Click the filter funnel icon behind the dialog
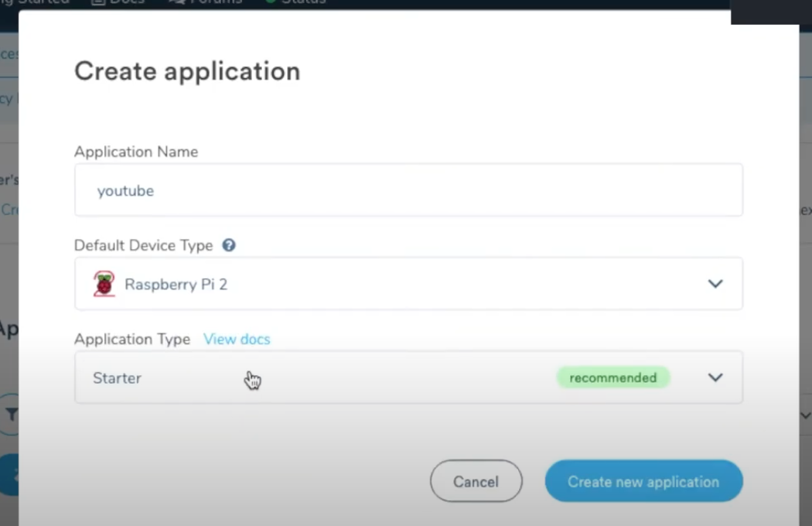Viewport: 812px width, 526px height. tap(11, 416)
